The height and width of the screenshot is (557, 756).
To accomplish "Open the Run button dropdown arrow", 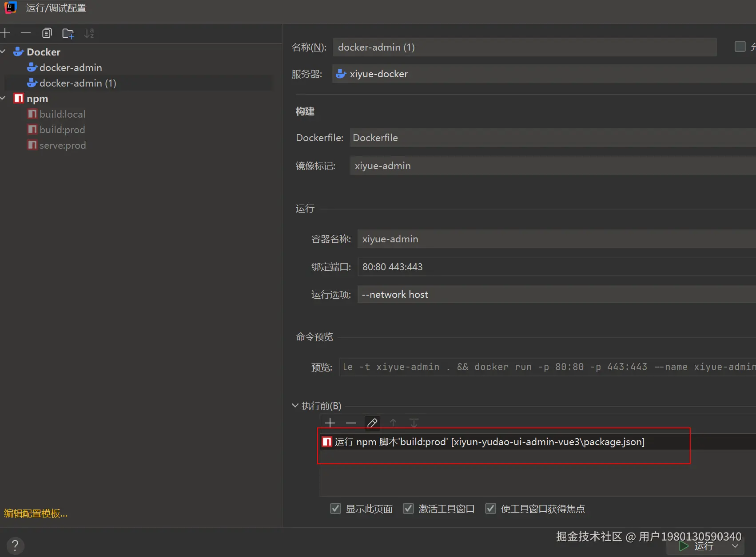I will point(736,546).
